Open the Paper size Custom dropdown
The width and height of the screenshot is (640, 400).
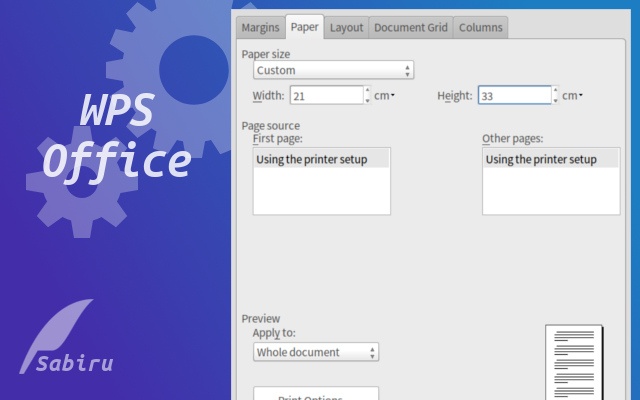click(333, 70)
